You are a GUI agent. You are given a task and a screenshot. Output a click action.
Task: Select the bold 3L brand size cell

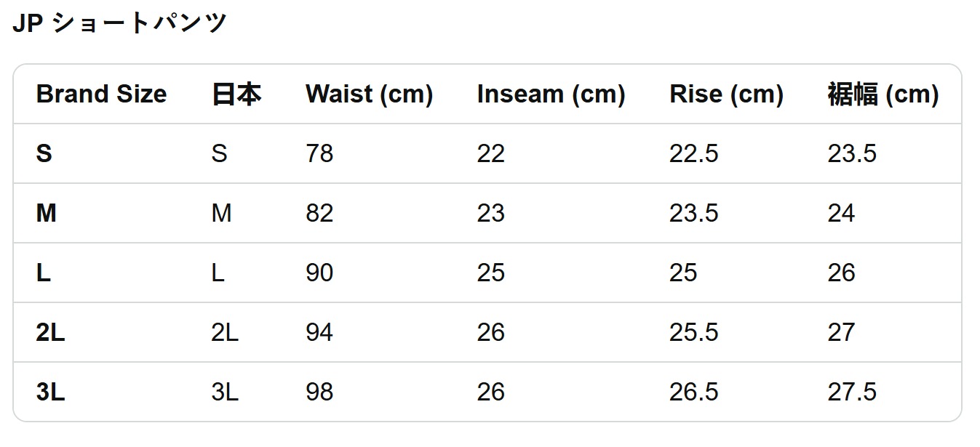50,392
